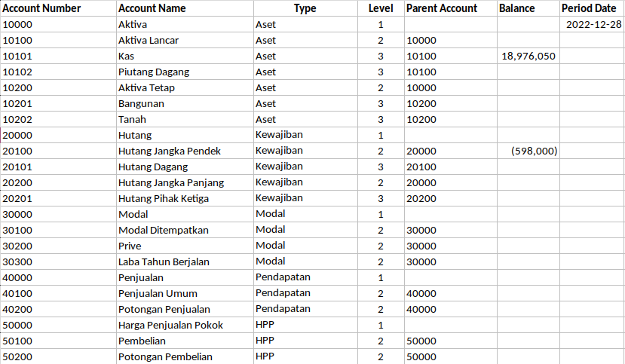Select the Type cell in Penjualan Umum row
Viewport: 625px width, 364px height.
pos(305,293)
